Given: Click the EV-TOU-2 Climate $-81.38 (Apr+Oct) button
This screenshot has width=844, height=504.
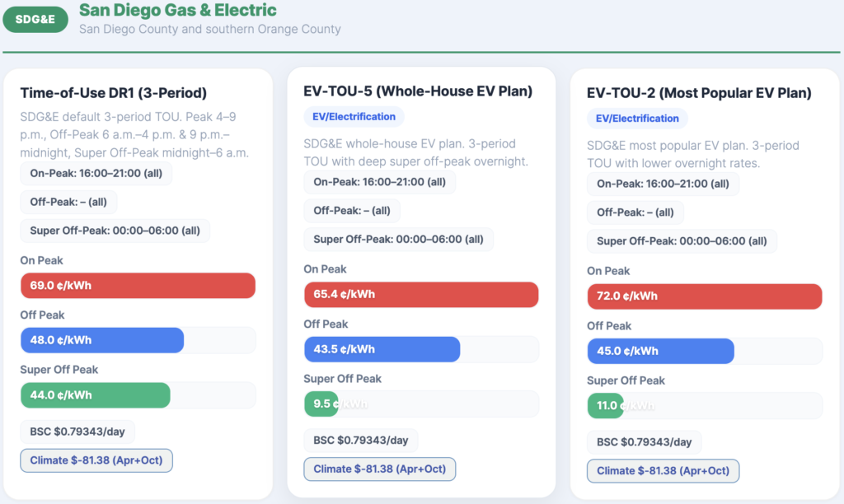Looking at the screenshot, I should (663, 471).
